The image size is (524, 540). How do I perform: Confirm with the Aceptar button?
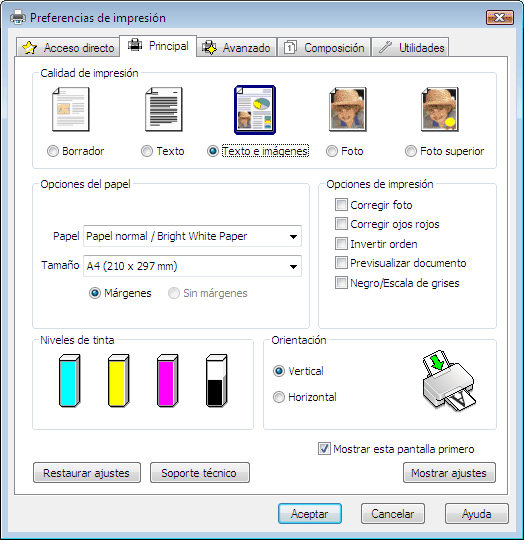click(x=310, y=514)
